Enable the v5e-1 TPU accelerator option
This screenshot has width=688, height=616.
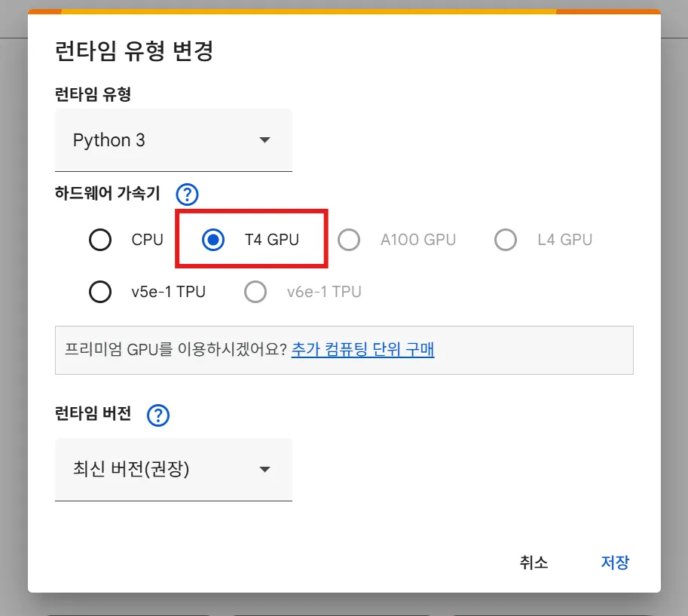pyautogui.click(x=100, y=292)
